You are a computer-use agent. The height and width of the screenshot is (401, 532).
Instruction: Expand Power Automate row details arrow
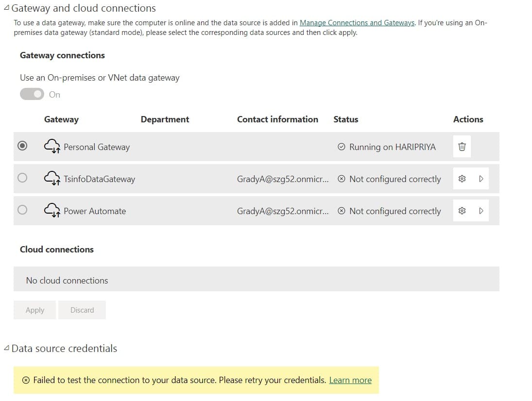click(x=481, y=211)
